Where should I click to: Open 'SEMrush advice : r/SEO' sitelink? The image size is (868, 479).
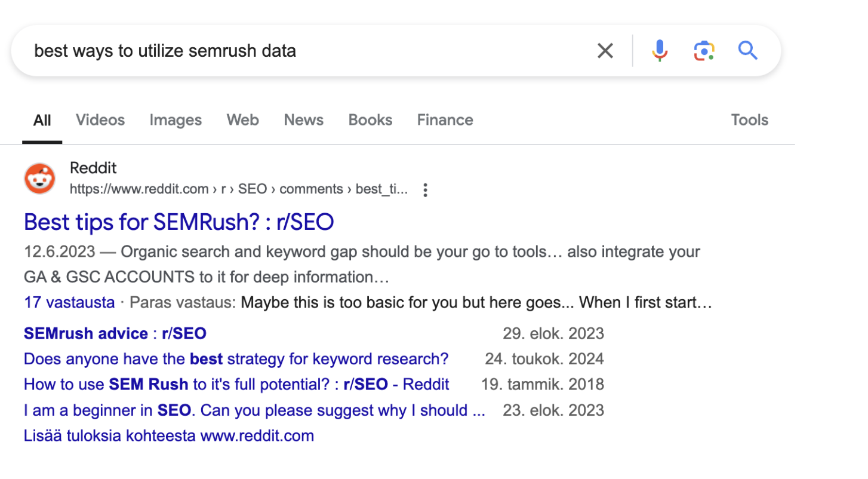point(115,333)
